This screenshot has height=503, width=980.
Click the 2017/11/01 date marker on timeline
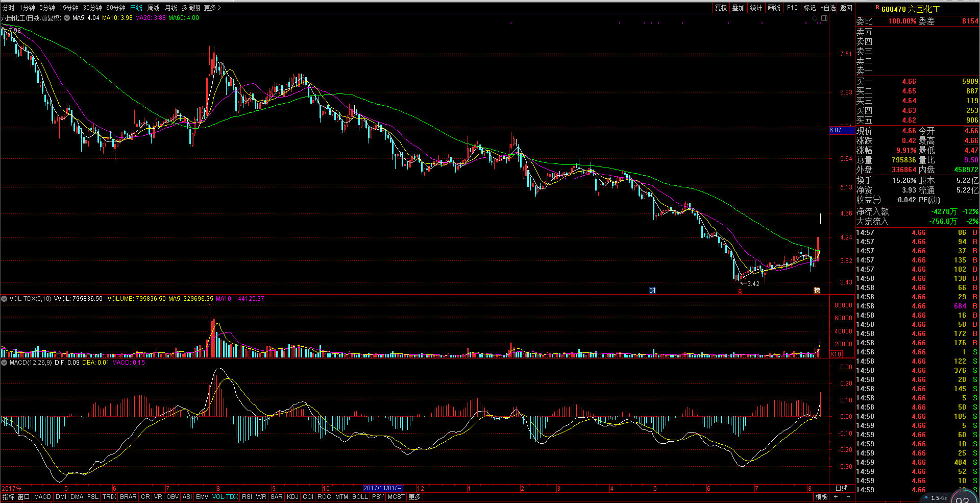point(383,489)
